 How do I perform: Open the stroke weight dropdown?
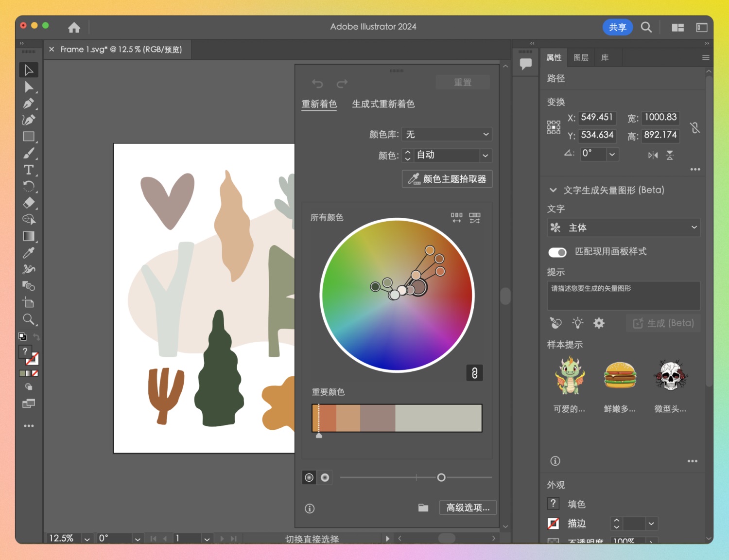[x=651, y=524]
